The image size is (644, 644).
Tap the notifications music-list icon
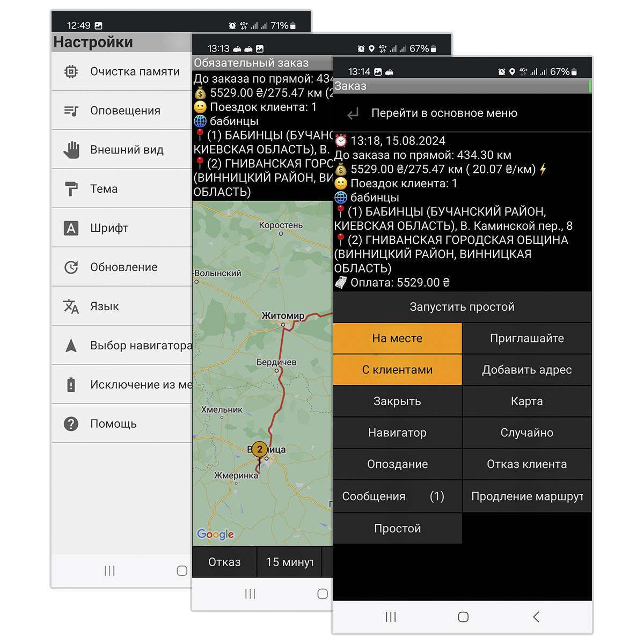(71, 111)
